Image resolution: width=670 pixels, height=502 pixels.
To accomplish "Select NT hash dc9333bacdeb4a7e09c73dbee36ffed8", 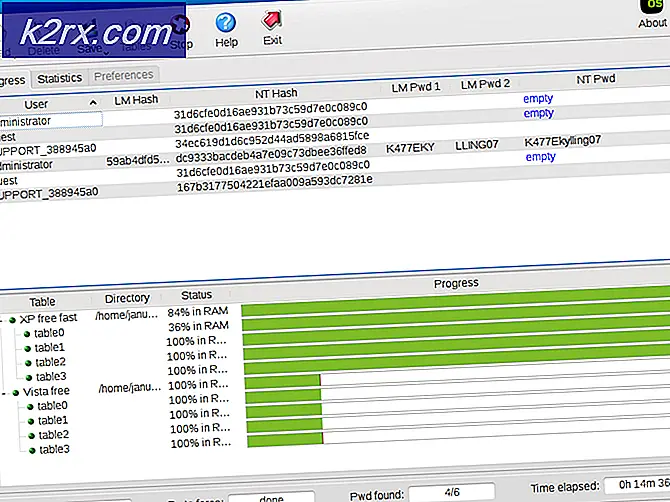I will [271, 155].
